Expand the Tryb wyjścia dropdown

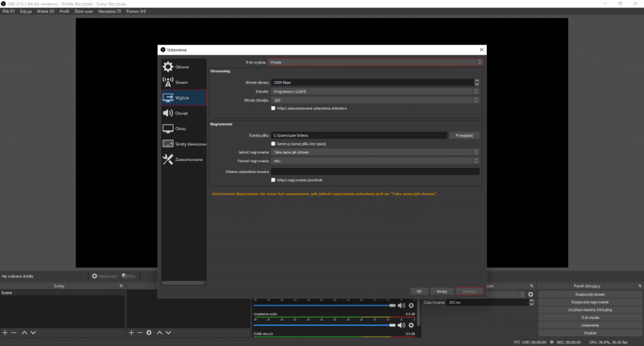pos(375,62)
